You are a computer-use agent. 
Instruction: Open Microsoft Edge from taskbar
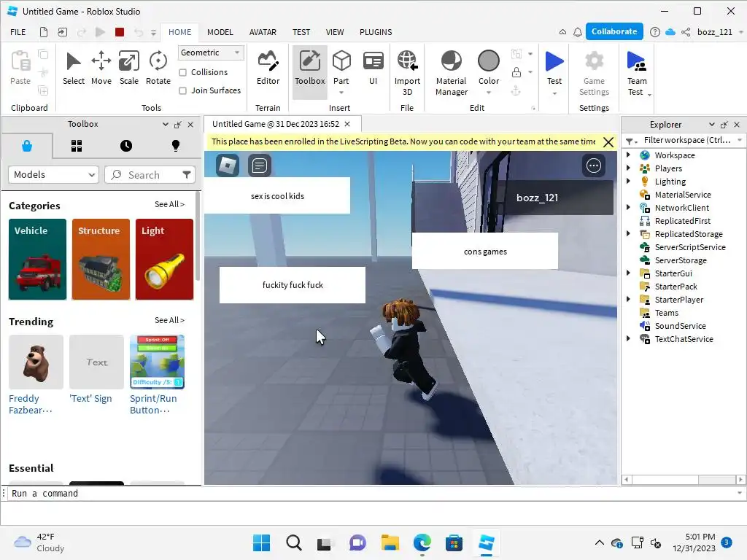422,542
